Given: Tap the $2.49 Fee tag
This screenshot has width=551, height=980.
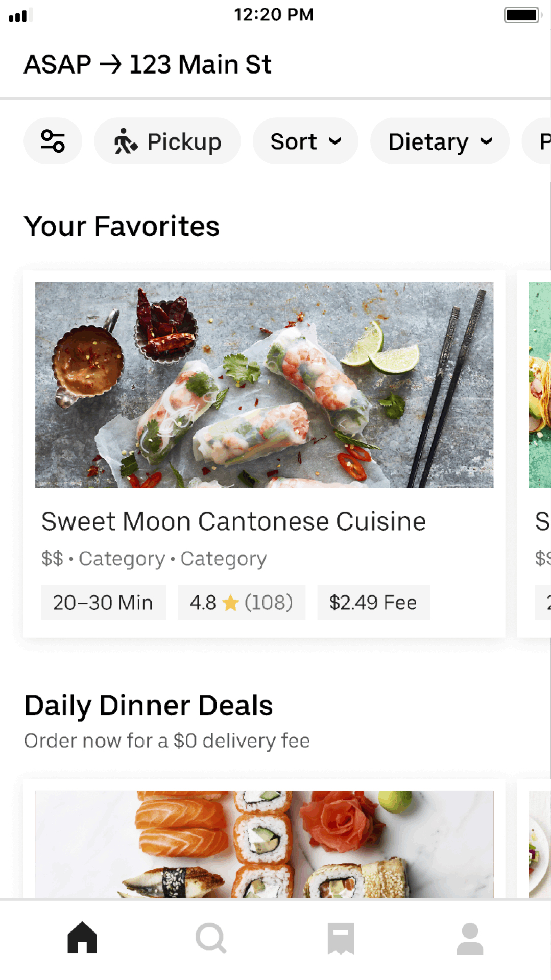Looking at the screenshot, I should tap(373, 603).
